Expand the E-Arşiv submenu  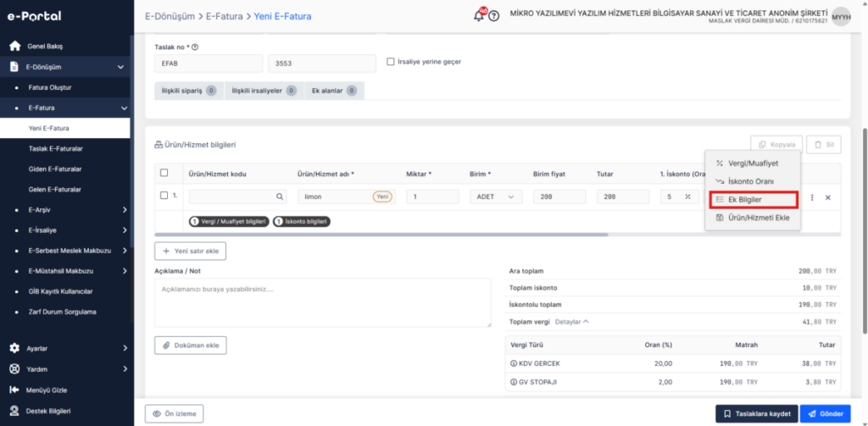click(125, 210)
